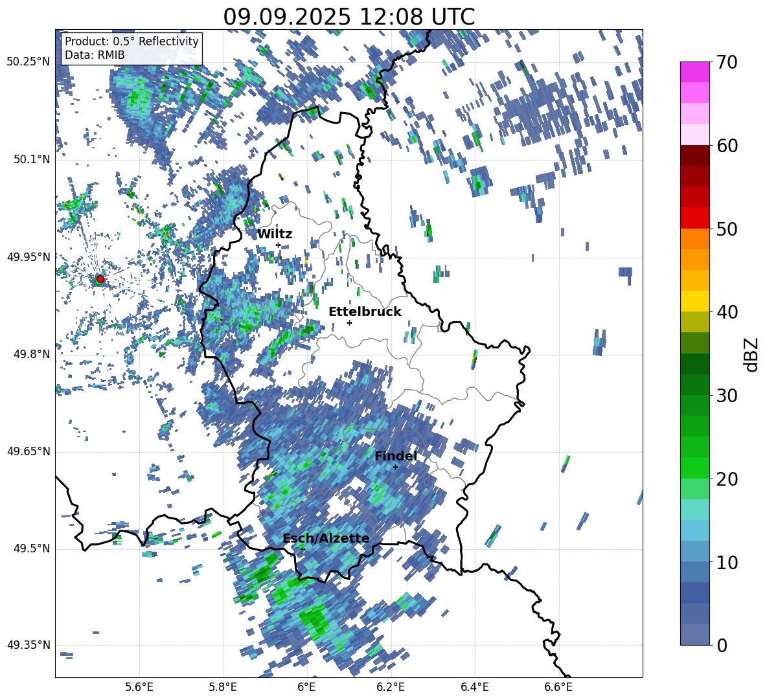
Task: Click the orange colorbar segment below 50
Action: coord(694,238)
